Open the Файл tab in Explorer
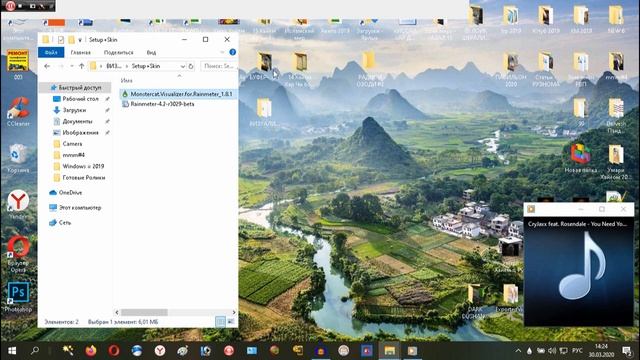This screenshot has width=640, height=360. (51, 52)
